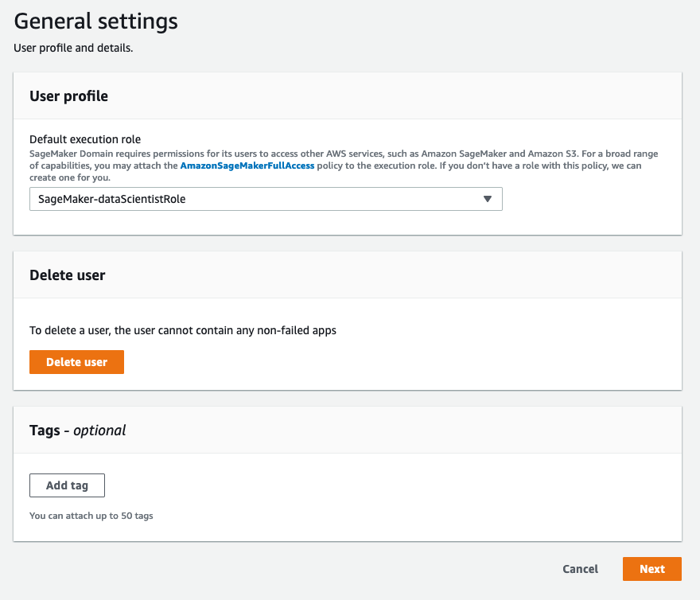Proceed with the Next button

(651, 569)
